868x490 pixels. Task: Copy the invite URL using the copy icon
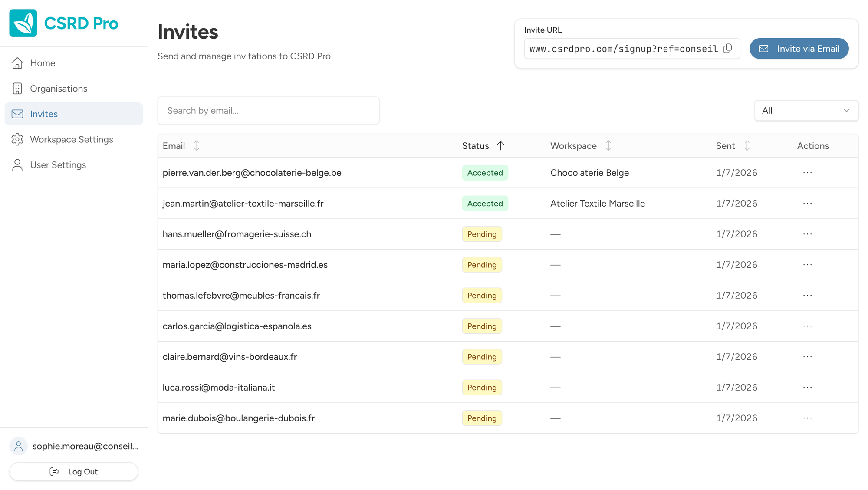[728, 48]
